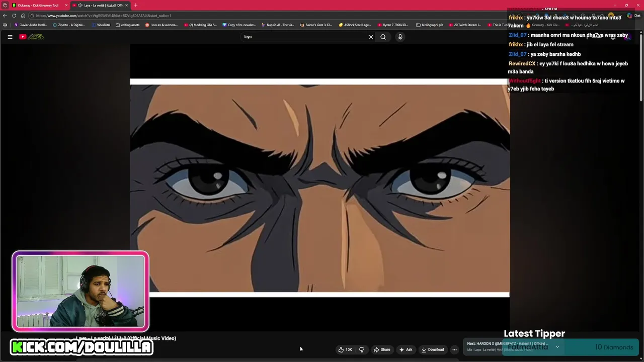The height and width of the screenshot is (362, 644).
Task: Clear the 'laya' search text with X
Action: pyautogui.click(x=371, y=37)
